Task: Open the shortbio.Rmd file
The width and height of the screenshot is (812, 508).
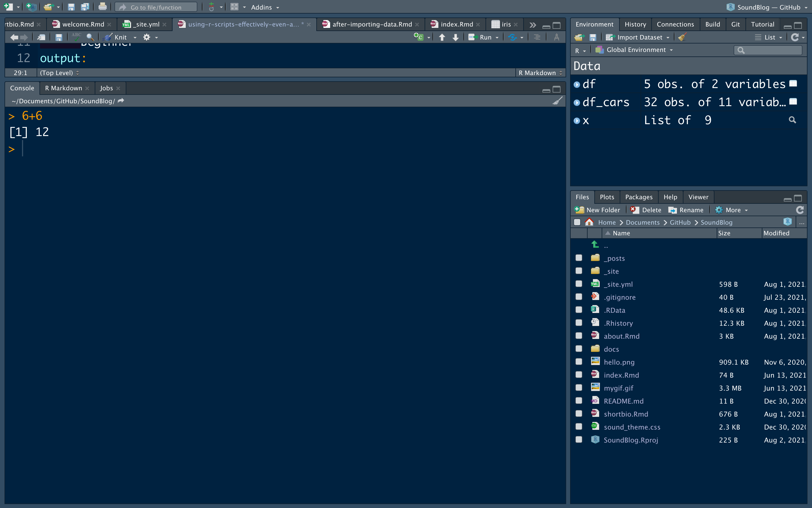Action: click(x=626, y=414)
